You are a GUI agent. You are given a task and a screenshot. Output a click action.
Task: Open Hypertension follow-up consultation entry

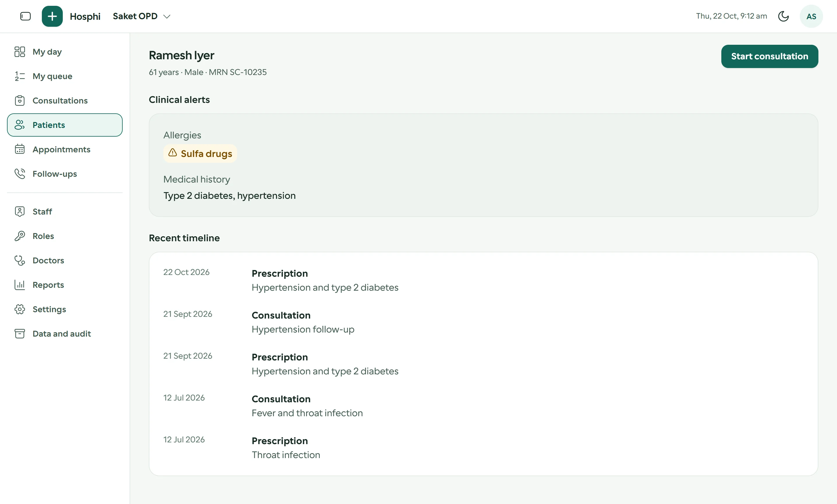pos(484,322)
